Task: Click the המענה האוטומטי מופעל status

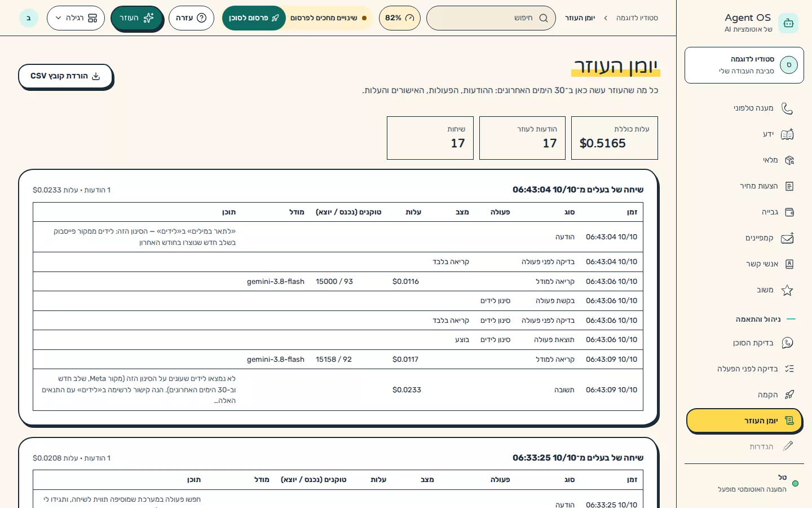Action: point(752,489)
